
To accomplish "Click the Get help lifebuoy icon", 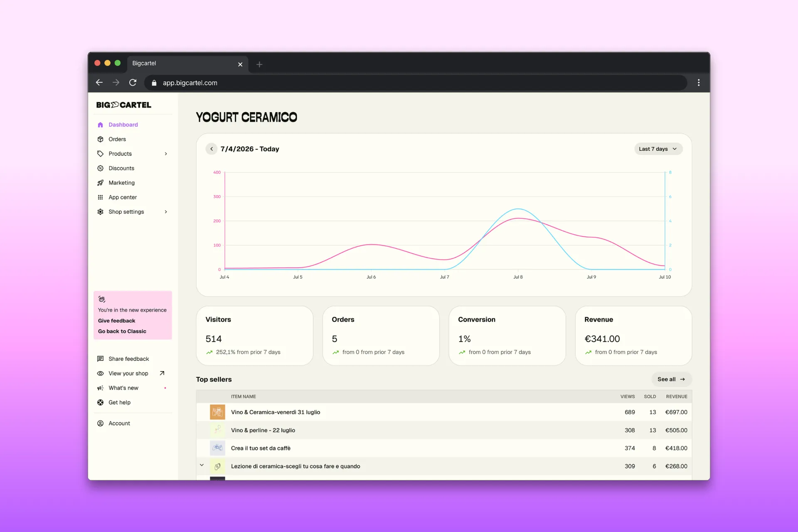I will [x=100, y=402].
